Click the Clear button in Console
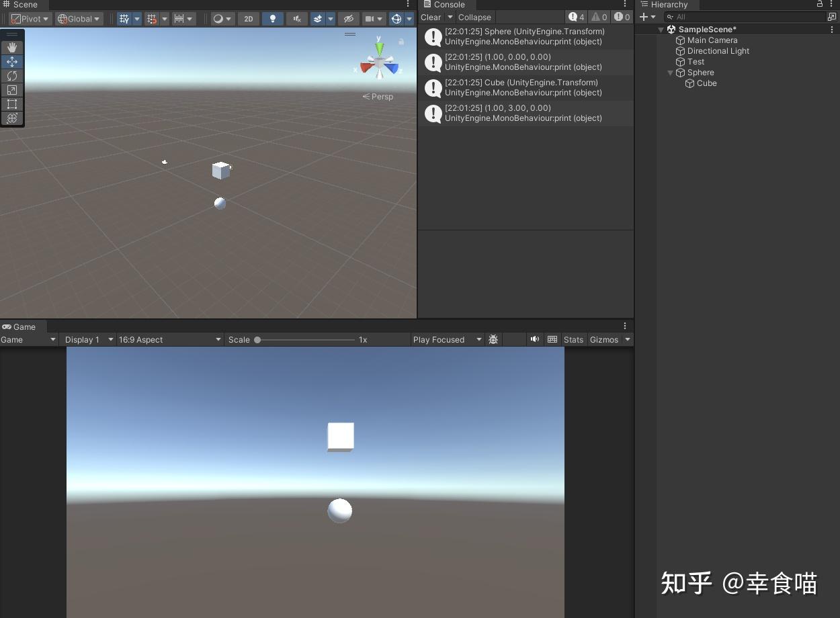The height and width of the screenshot is (618, 840). (429, 17)
